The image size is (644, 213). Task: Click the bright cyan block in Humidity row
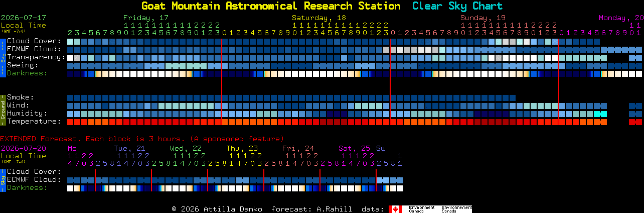click(600, 114)
